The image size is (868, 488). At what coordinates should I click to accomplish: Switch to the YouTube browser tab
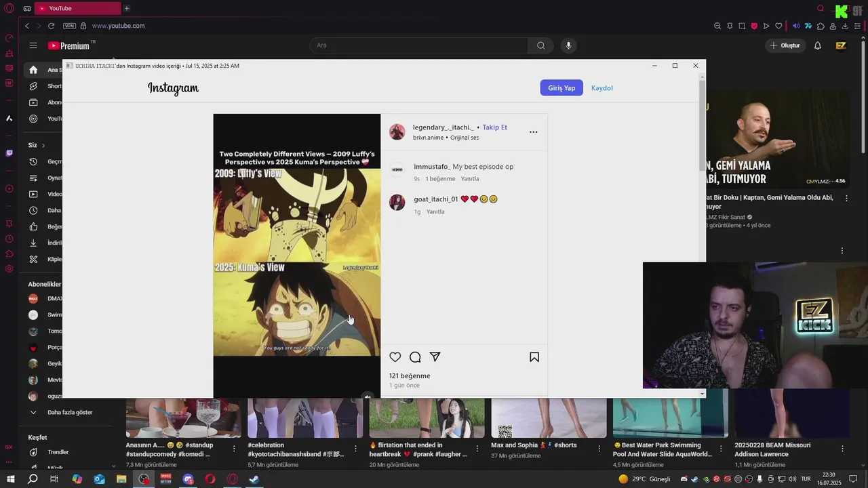point(77,8)
